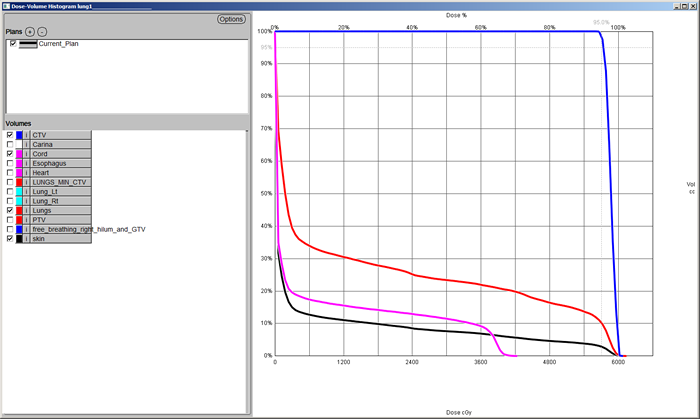This screenshot has height=419, width=700.
Task: Open info icon for Esophagus volume
Action: [27, 163]
